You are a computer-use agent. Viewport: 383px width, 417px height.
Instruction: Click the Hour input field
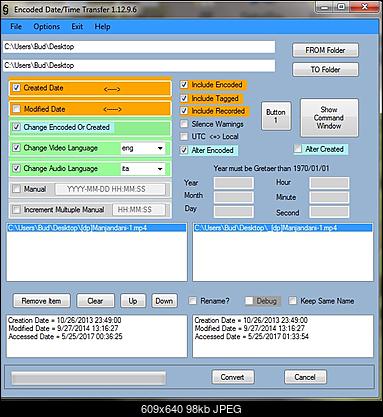coord(329,183)
